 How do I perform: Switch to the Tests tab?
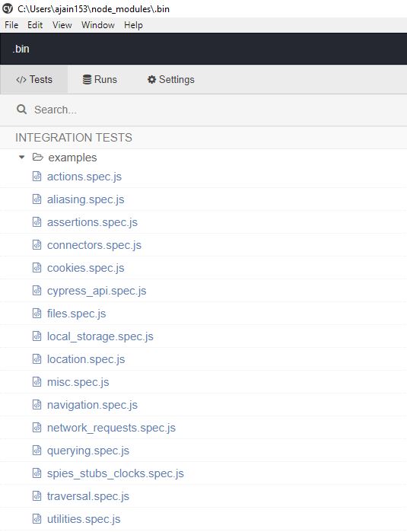pos(34,80)
